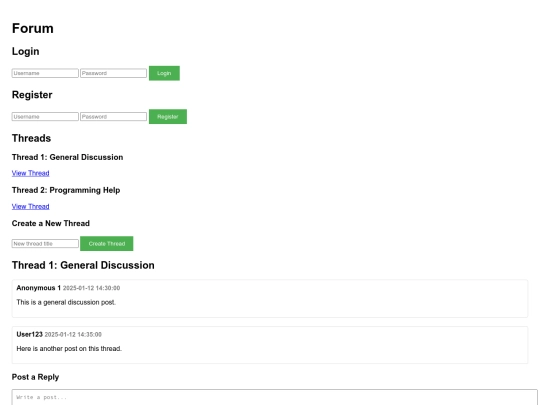Click 'Thread 2: Programming Help' title
This screenshot has width=540, height=405.
tap(66, 190)
